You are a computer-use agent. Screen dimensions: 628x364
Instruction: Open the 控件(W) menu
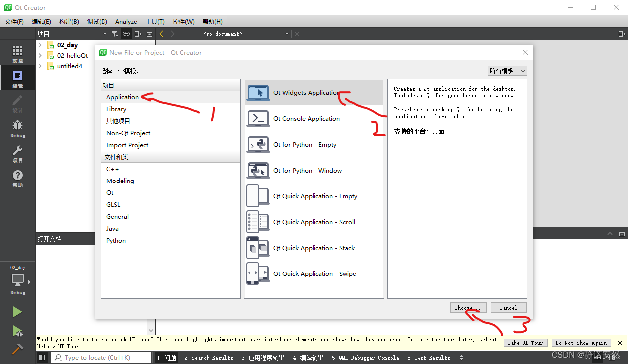pyautogui.click(x=184, y=21)
